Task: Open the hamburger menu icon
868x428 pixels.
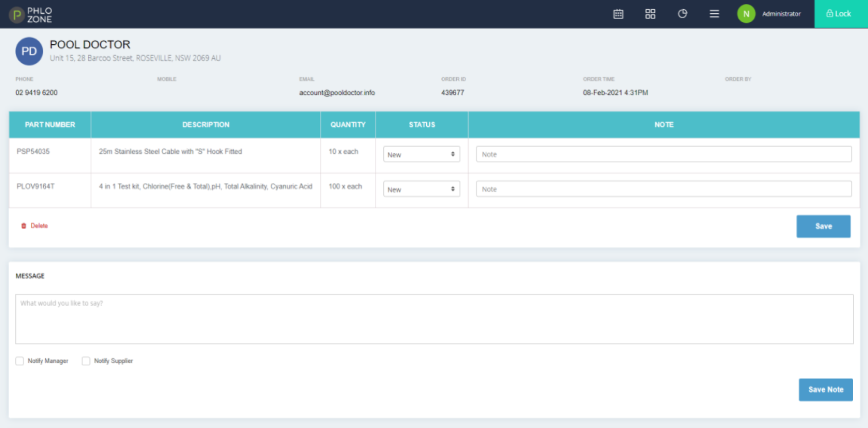Action: [714, 14]
